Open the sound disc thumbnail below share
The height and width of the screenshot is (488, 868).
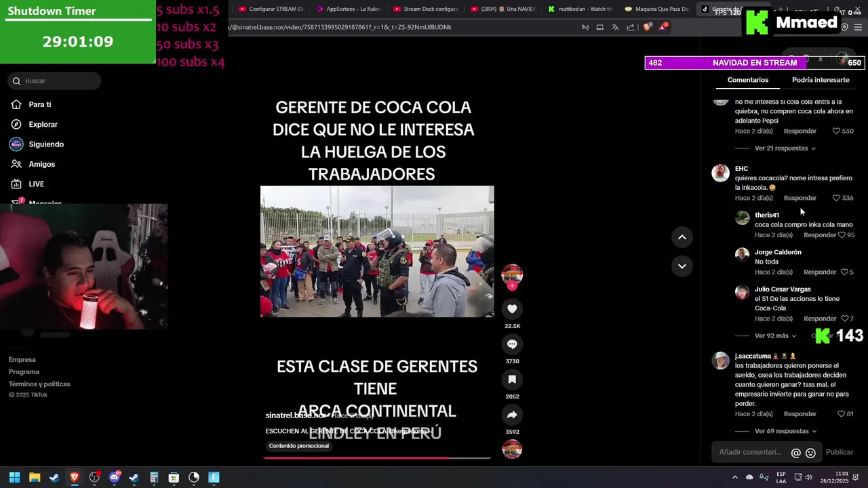point(512,449)
